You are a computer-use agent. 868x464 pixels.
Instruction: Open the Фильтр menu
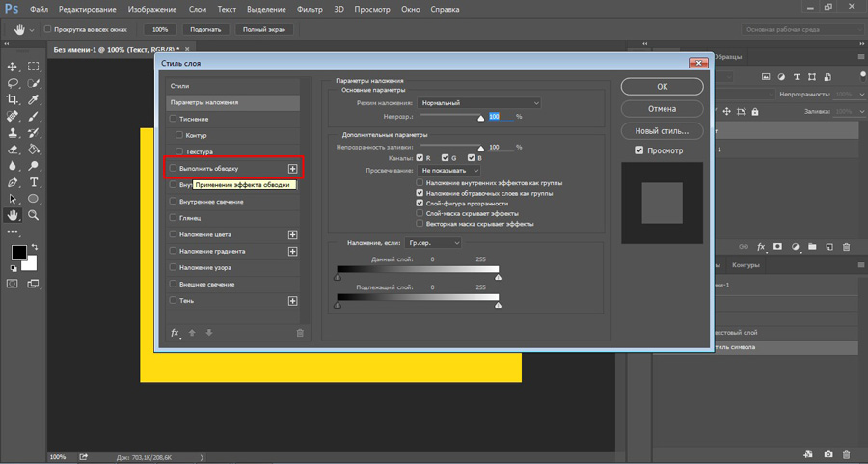(x=310, y=8)
